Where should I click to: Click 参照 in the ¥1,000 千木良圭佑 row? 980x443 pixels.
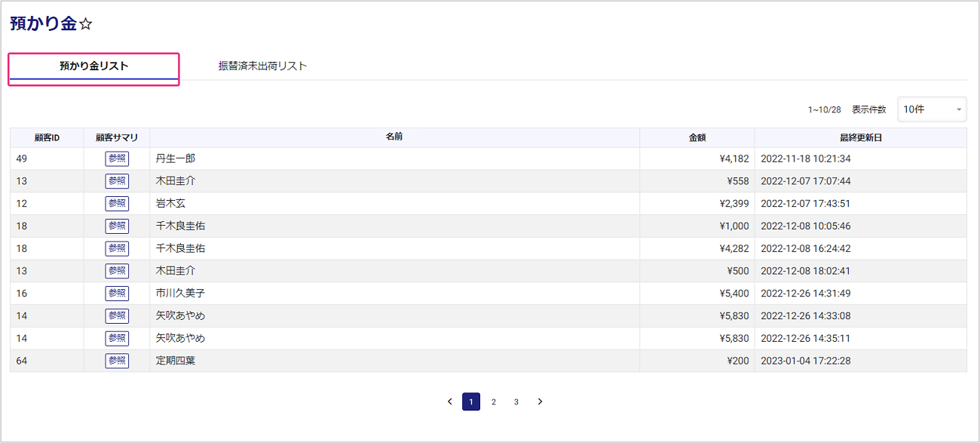tap(117, 226)
